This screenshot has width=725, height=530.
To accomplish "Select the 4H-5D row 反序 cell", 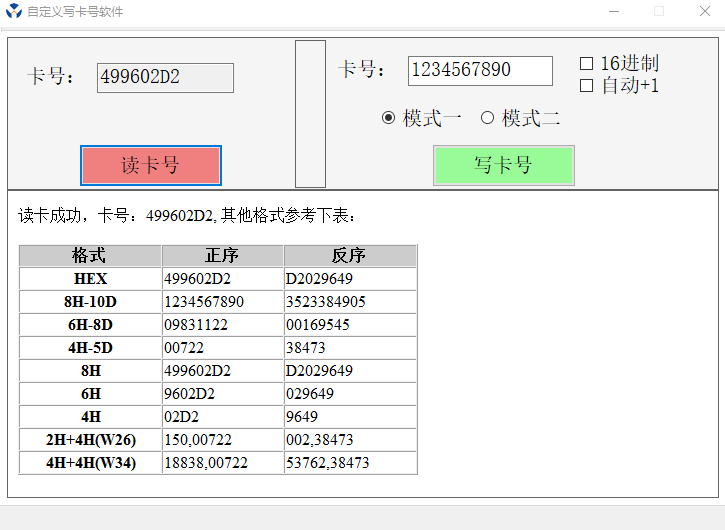I will coord(350,348).
